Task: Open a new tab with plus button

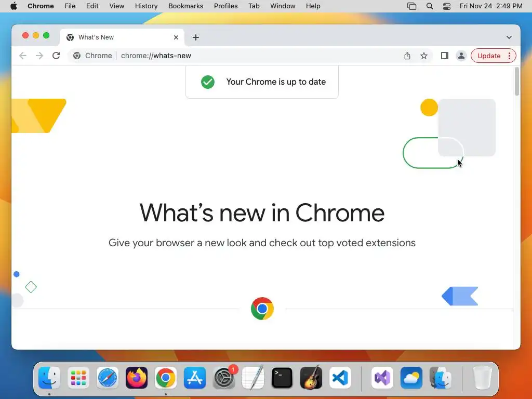Action: (x=196, y=37)
